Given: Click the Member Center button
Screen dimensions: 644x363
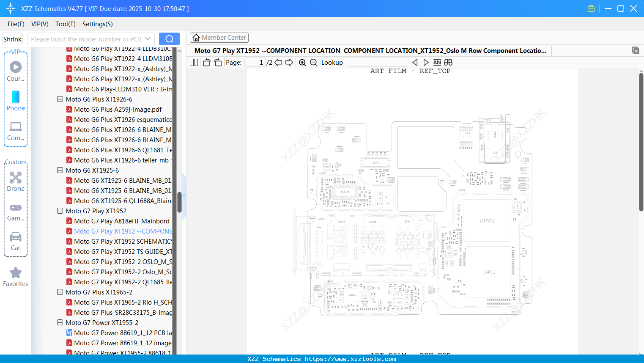Looking at the screenshot, I should [x=219, y=37].
